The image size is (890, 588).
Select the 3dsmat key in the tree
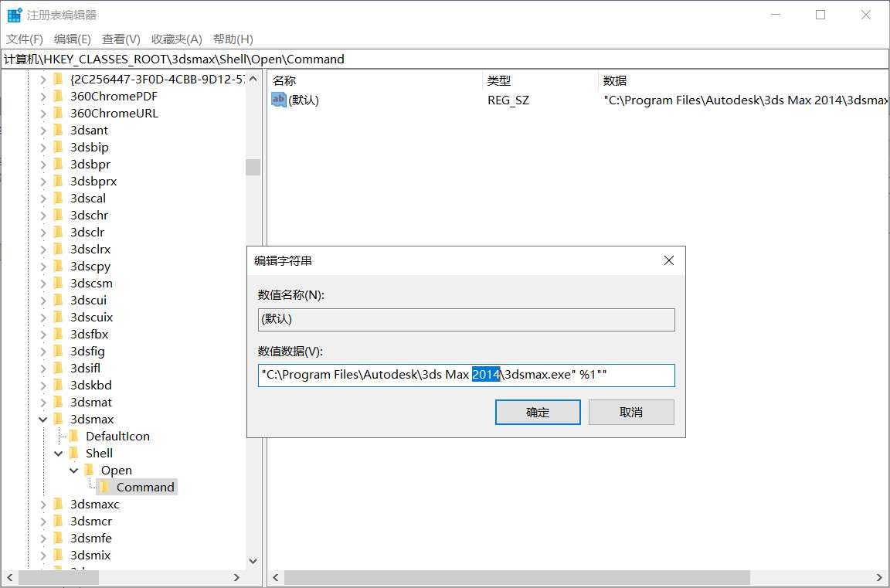[91, 403]
